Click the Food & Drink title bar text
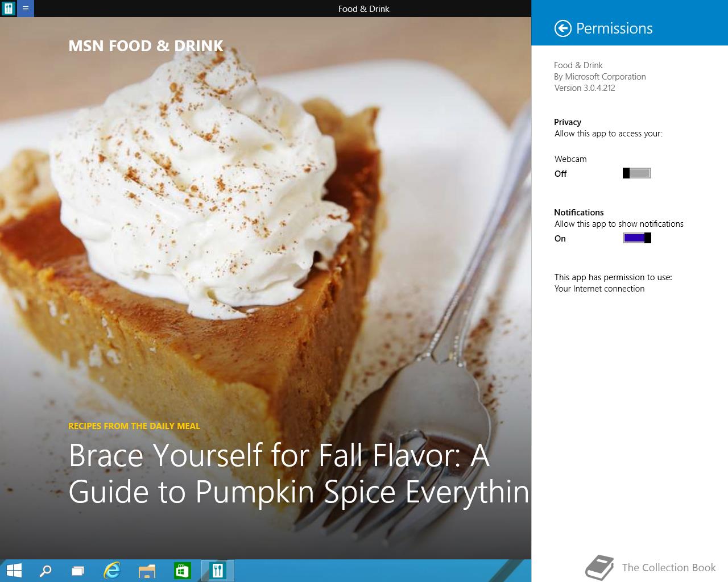 [363, 9]
